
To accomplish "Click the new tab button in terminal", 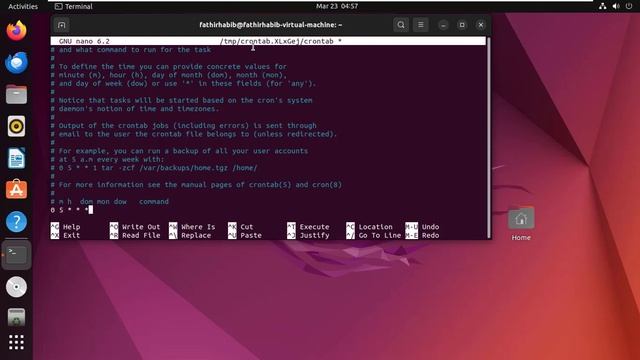I will click(x=62, y=25).
